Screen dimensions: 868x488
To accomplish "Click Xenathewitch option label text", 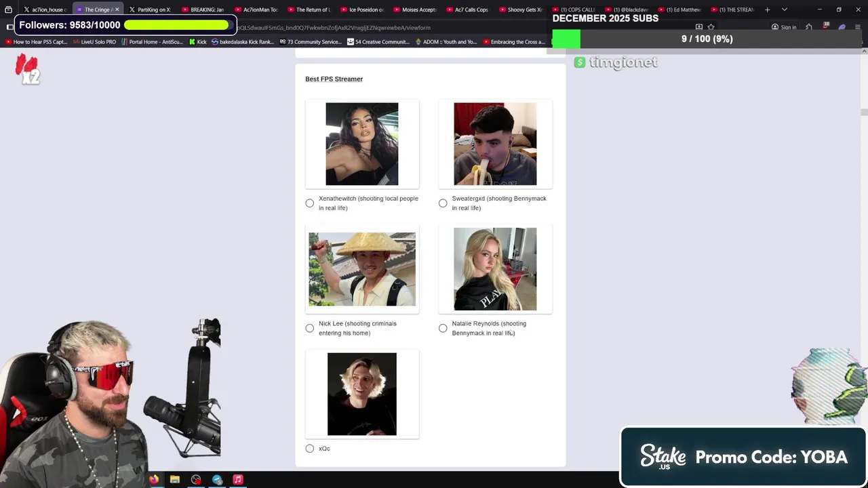I will (x=368, y=203).
